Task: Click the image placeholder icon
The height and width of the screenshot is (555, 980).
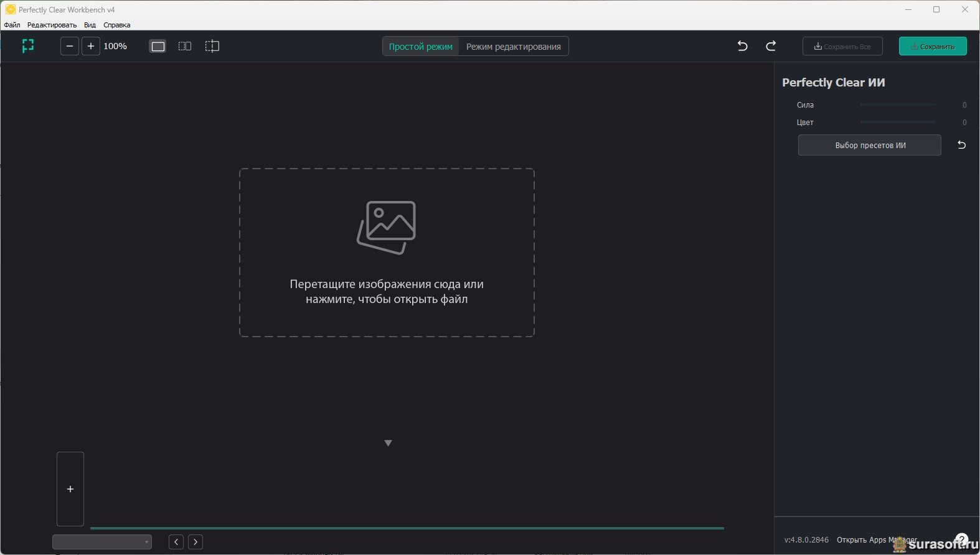Action: click(386, 227)
